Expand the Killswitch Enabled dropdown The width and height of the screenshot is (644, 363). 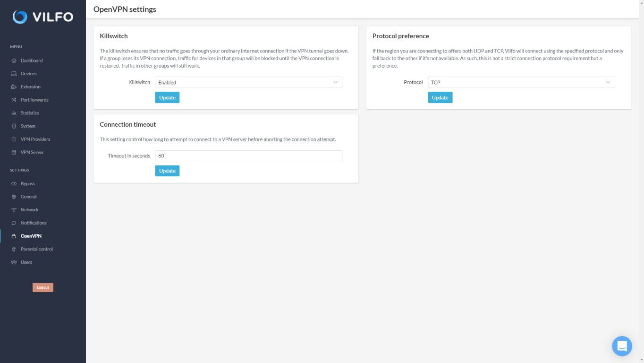point(248,82)
